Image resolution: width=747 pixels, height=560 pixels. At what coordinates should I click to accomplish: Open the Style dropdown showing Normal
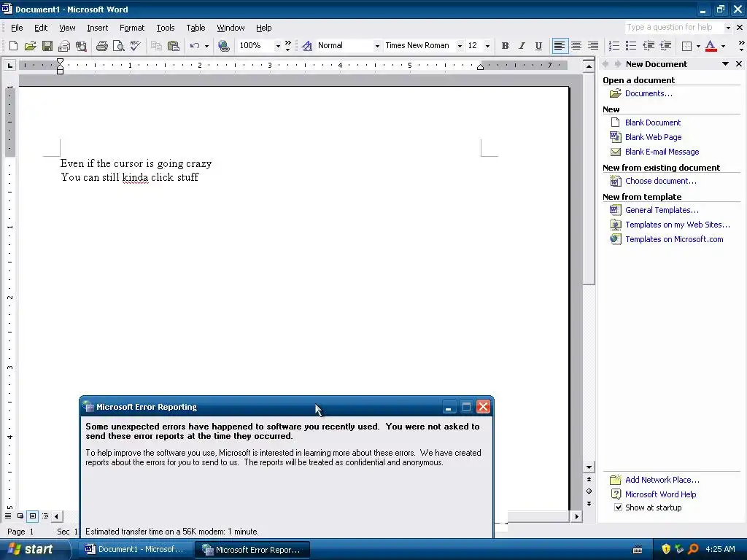377,46
